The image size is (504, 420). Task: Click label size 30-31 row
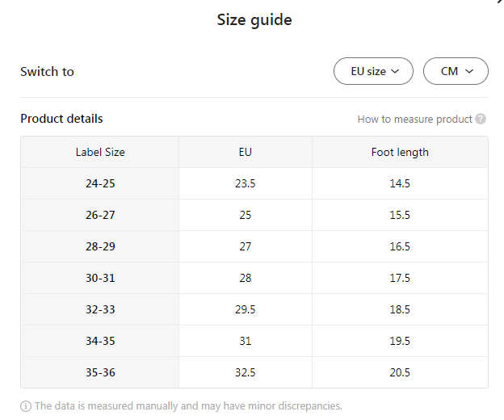pyautogui.click(x=100, y=278)
